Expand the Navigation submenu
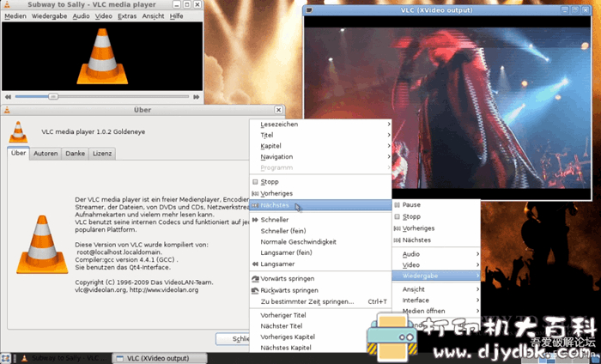This screenshot has width=601, height=364. tap(320, 157)
